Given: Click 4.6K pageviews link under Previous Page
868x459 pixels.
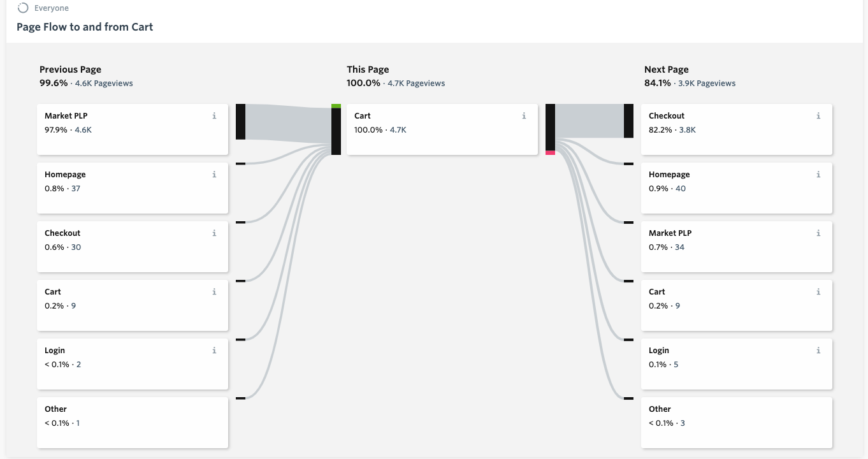Looking at the screenshot, I should [104, 84].
